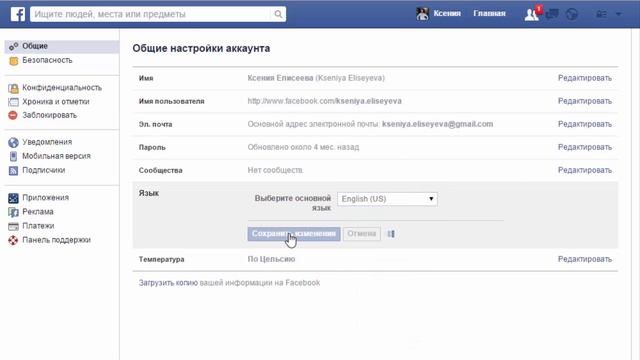This screenshot has height=360, width=640.
Task: Edit the Сообщества row
Action: pyautogui.click(x=584, y=170)
